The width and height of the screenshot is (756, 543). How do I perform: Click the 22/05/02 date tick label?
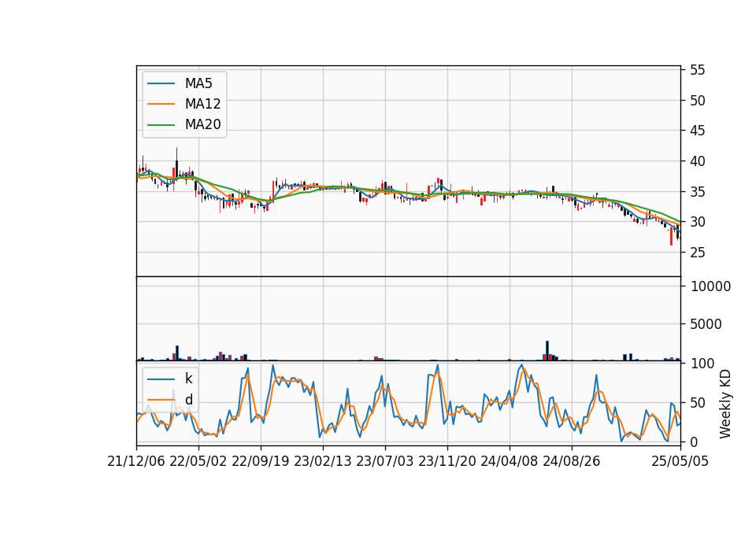coord(198,462)
